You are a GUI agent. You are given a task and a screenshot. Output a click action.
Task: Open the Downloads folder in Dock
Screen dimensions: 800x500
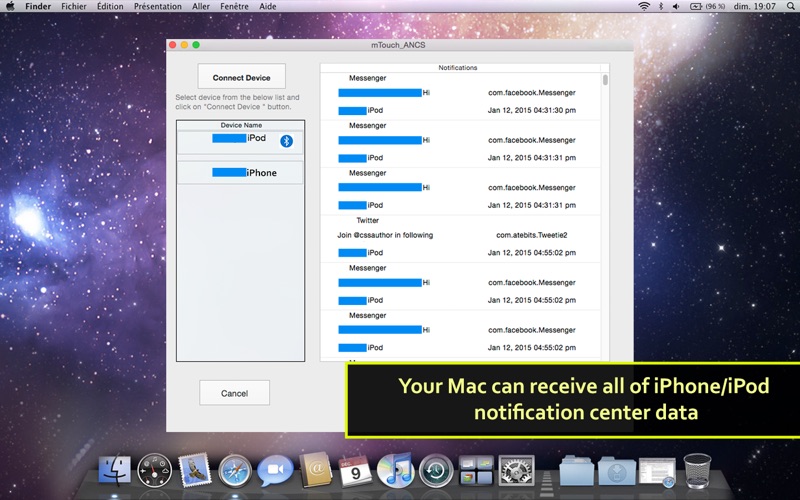point(617,470)
